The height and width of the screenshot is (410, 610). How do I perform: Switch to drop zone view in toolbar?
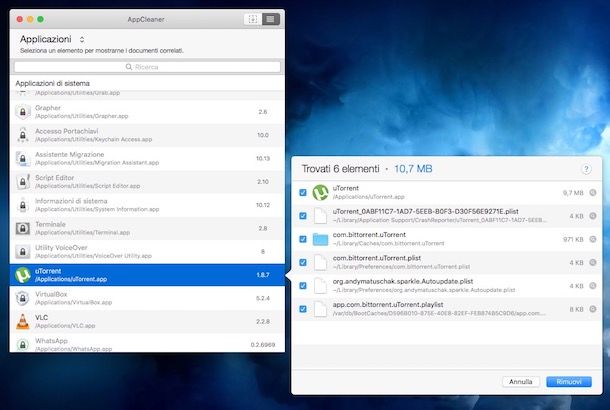click(253, 19)
